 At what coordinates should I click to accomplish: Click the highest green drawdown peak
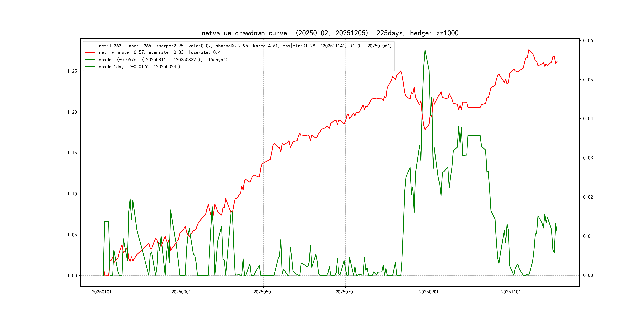425,50
